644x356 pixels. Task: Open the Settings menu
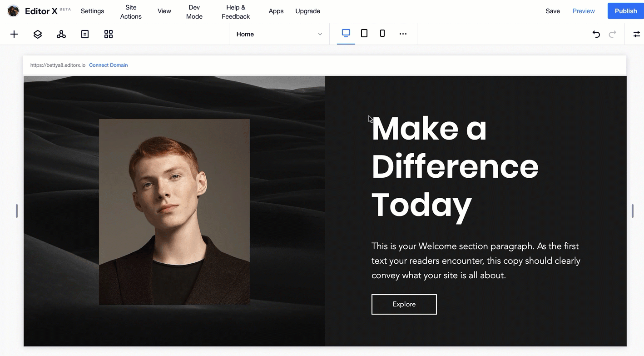[92, 11]
